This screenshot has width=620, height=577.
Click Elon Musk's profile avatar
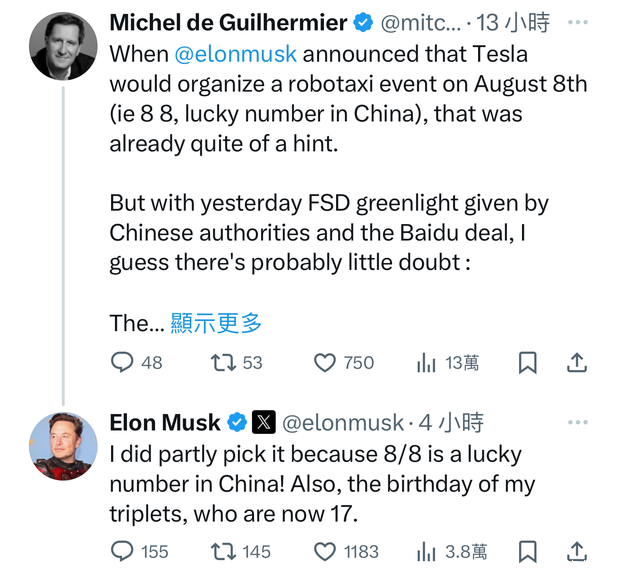point(63,445)
